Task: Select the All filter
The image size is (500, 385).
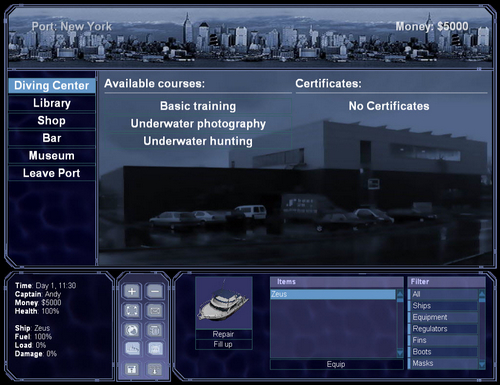Action: [x=443, y=294]
